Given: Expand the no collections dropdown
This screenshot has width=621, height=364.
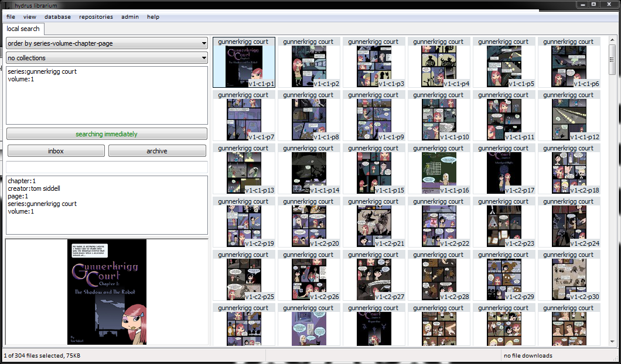Looking at the screenshot, I should 107,58.
